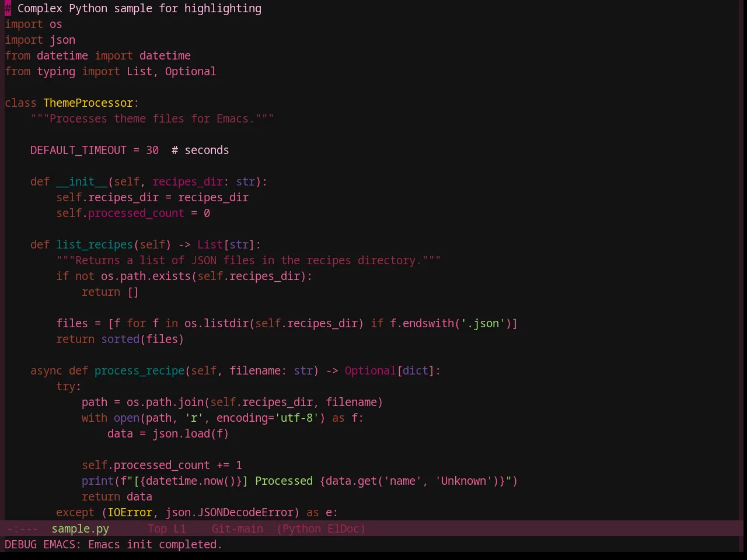Image resolution: width=747 pixels, height=560 pixels.
Task: Click "as e:" in the except clause
Action: click(x=322, y=512)
